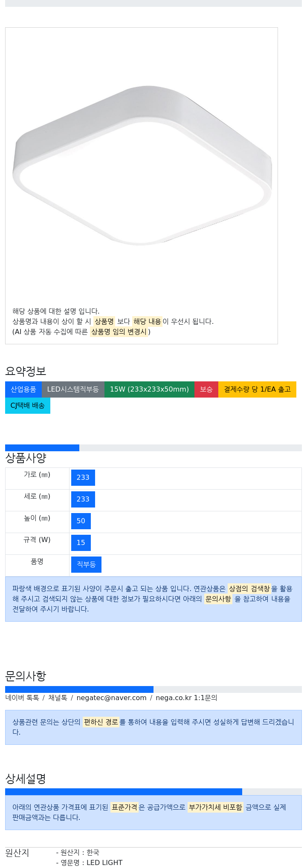The height and width of the screenshot is (868, 307).
Task: Open the 네이버 톡톡 inquiry link
Action: coord(22,698)
